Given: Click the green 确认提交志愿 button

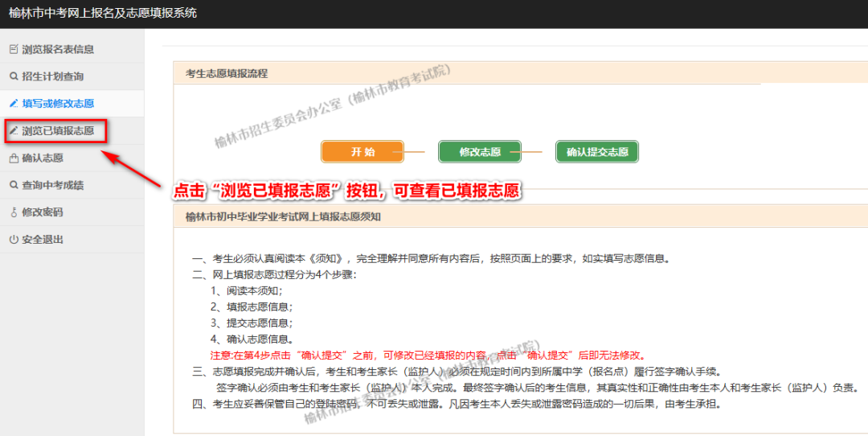Looking at the screenshot, I should click(x=596, y=151).
